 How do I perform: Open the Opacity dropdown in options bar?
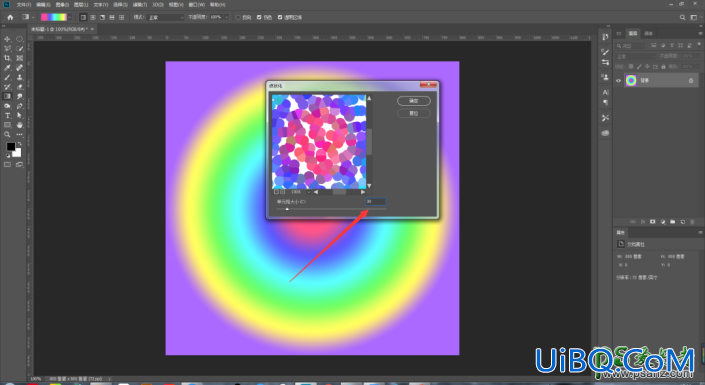226,17
